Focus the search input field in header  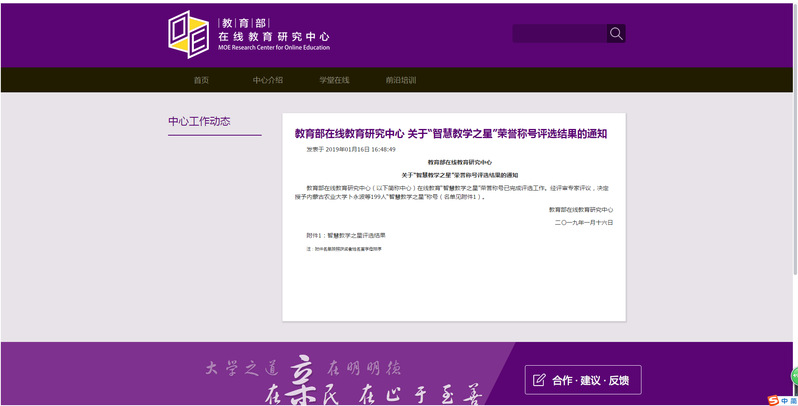(x=559, y=34)
